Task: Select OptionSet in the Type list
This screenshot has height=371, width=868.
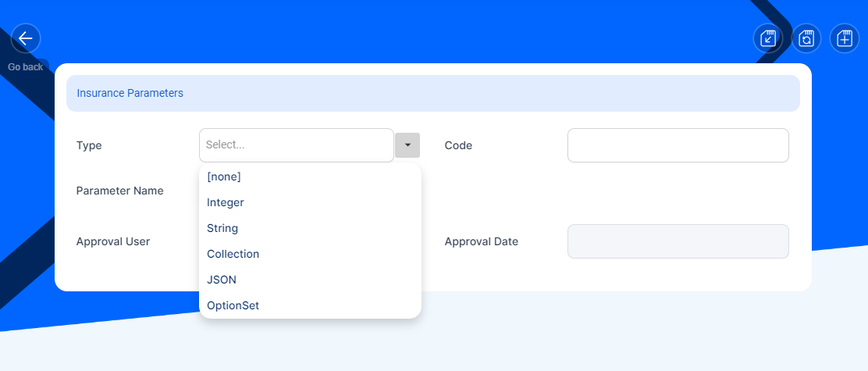Action: pyautogui.click(x=233, y=305)
